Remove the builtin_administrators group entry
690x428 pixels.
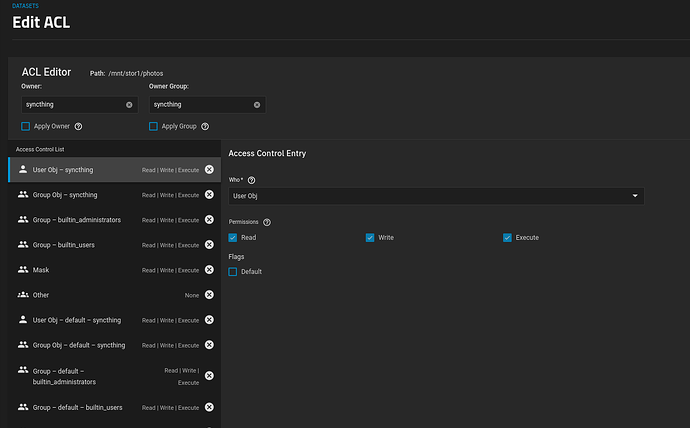point(209,219)
